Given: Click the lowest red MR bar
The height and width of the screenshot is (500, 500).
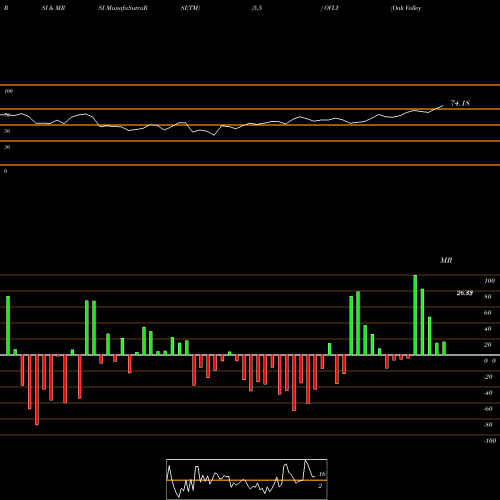Looking at the screenshot, I should (x=37, y=390).
